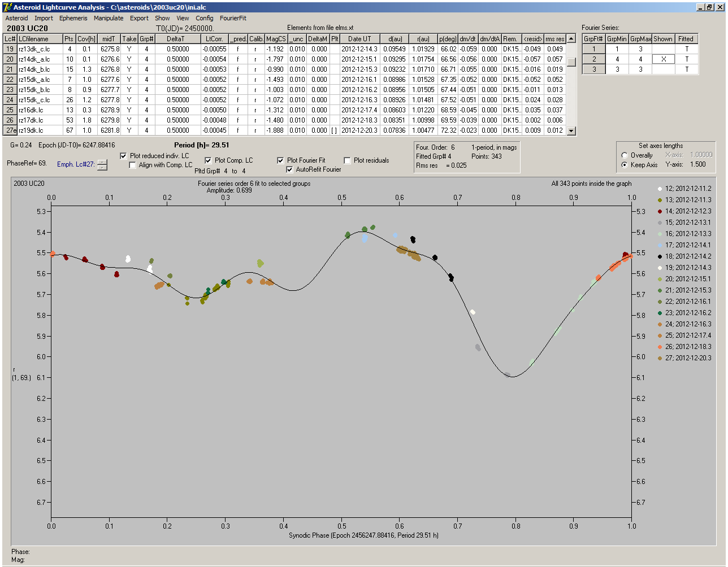Select the Overally radio button
This screenshot has height=567, width=728.
[x=625, y=155]
